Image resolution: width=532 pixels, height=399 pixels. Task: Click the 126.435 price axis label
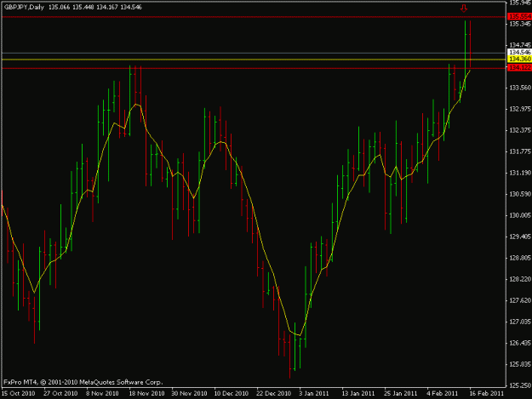click(x=520, y=343)
